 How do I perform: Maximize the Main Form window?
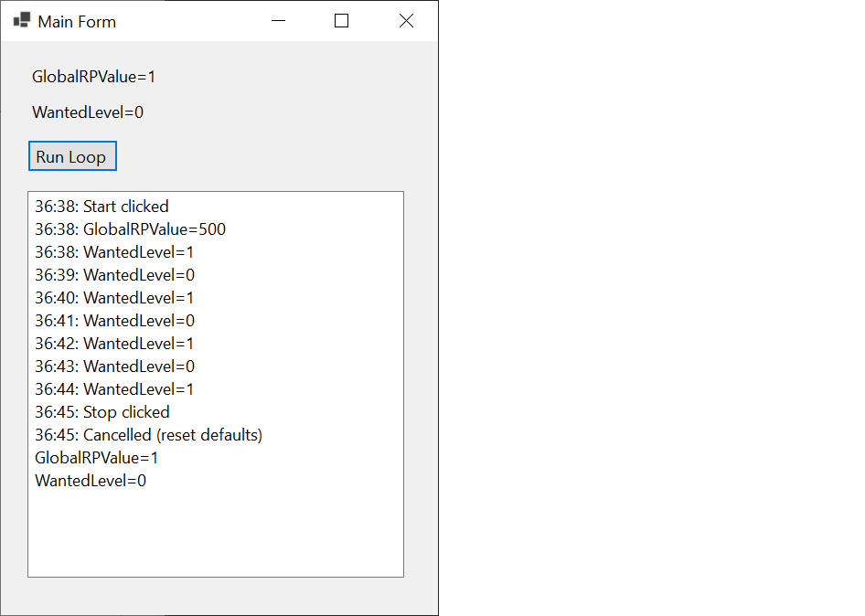pos(341,21)
